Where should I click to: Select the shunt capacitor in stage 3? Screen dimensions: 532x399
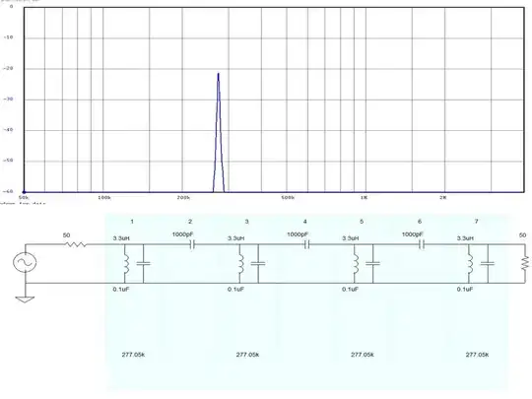[x=258, y=263]
